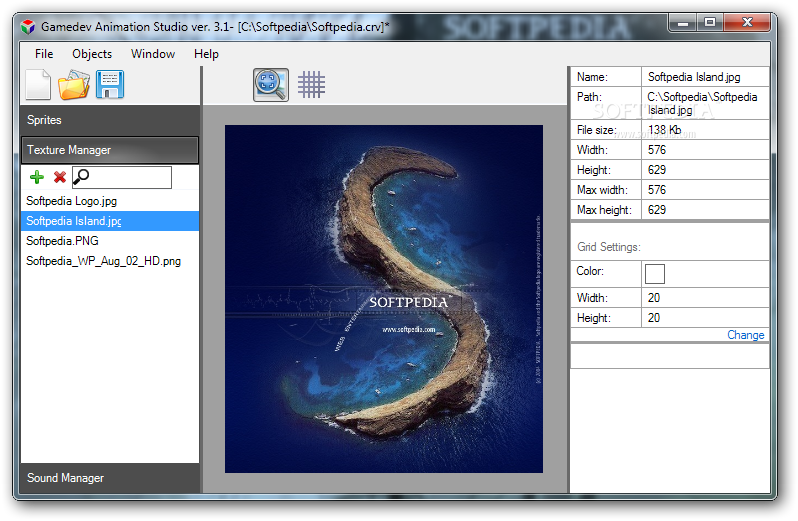Image resolution: width=798 pixels, height=521 pixels.
Task: Open the Help menu
Action: pyautogui.click(x=206, y=54)
